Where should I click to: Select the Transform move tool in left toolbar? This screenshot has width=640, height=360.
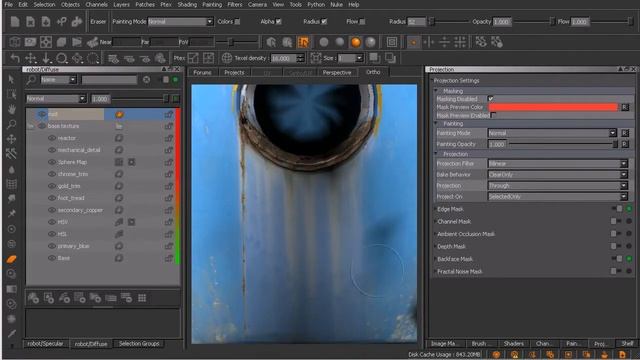[x=11, y=139]
